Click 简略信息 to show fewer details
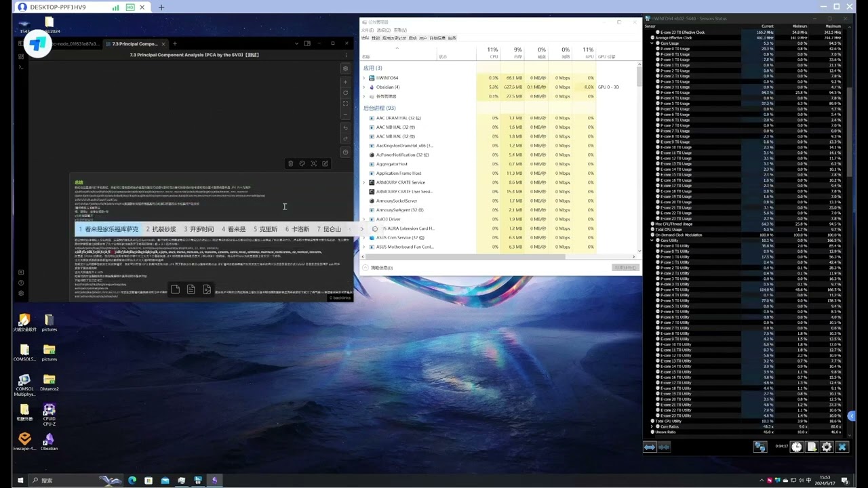Screen dimensions: 868x488 (378, 268)
